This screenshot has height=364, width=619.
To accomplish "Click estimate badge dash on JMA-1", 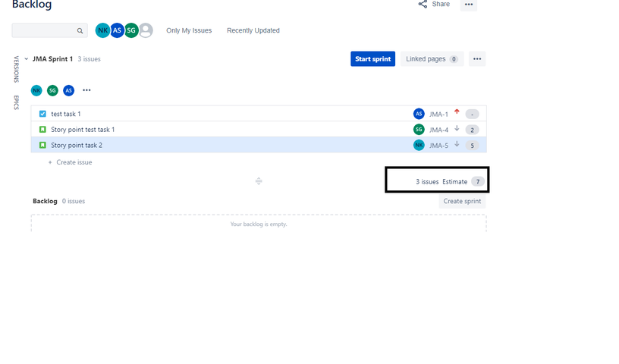I will 472,114.
